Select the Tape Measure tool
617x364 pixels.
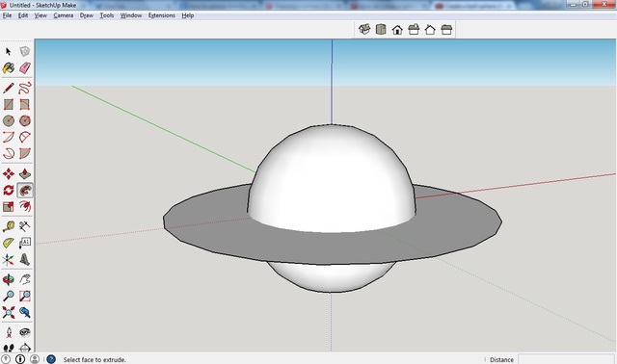pos(9,226)
